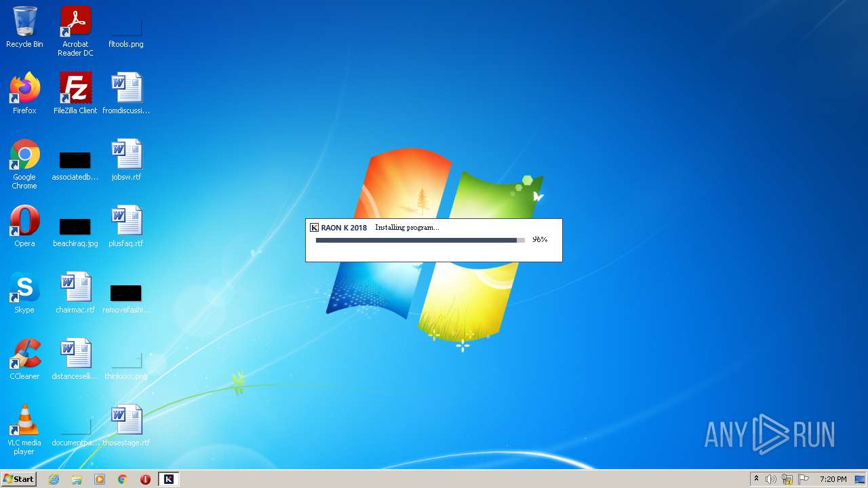Open Windows Media Player from taskbar
Screen dimensions: 868x488
click(100, 479)
